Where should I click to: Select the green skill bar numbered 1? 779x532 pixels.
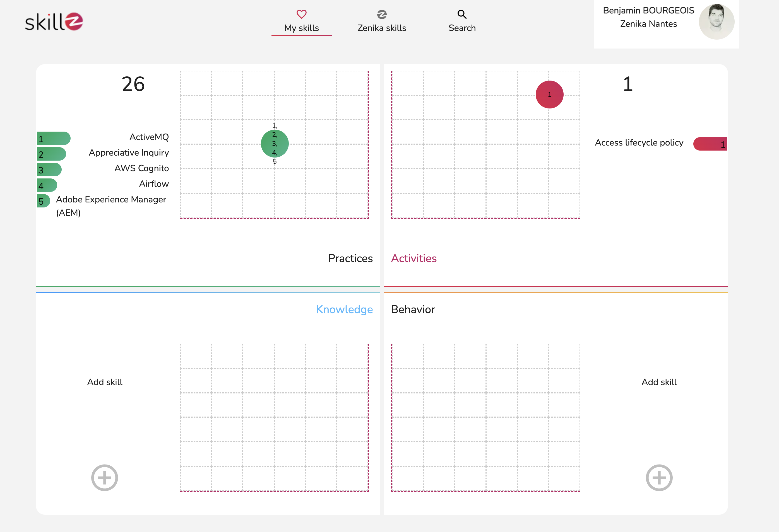[54, 138]
